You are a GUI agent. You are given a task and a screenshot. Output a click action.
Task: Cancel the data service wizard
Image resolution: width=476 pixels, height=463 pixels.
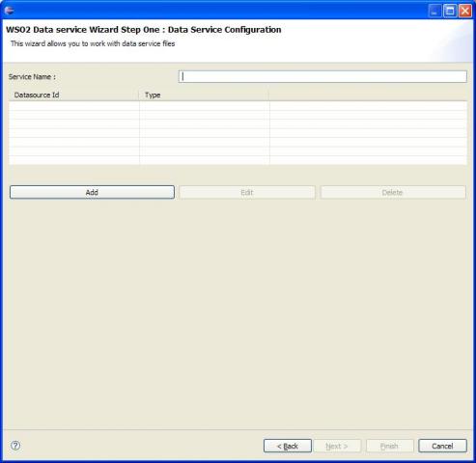click(442, 446)
